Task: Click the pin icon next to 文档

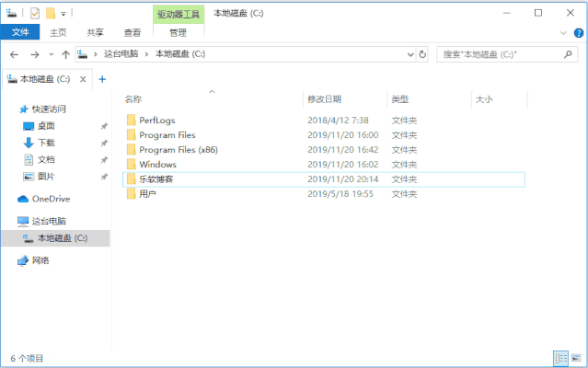Action: (104, 160)
